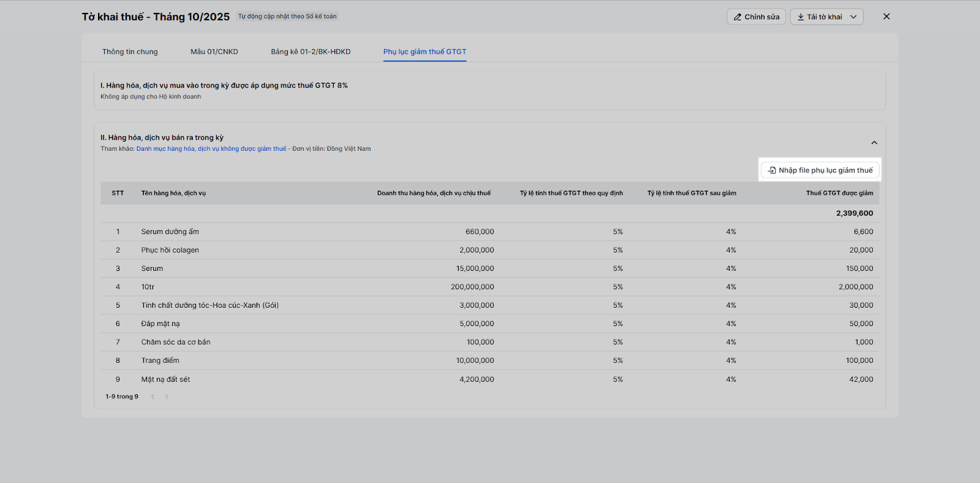Switch to the Thông tin chung tab
This screenshot has height=483, width=980.
(130, 51)
